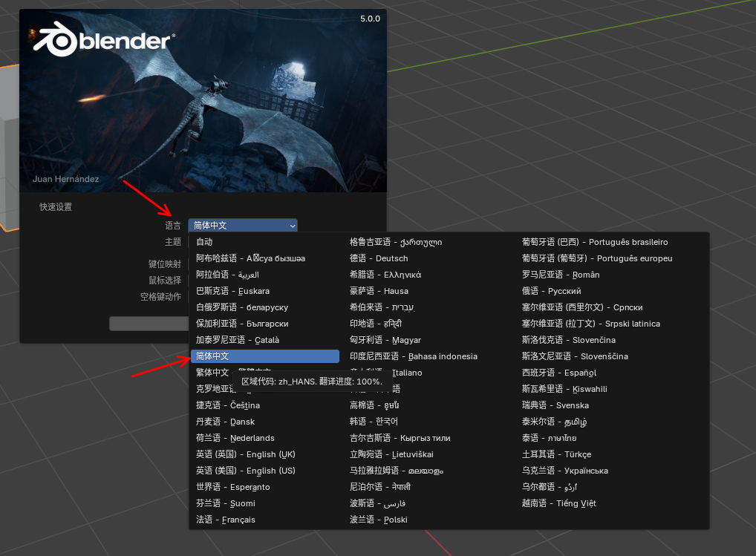Choose 繁体中文 in the language menu
Viewport: 756px width, 556px height.
[212, 373]
